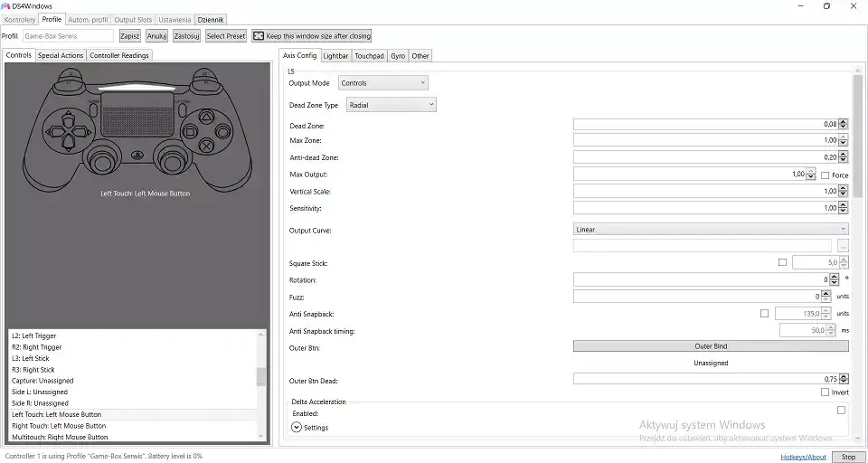The width and height of the screenshot is (868, 463).
Task: Adjust Outer Btn Dead stepper
Action: 843,379
